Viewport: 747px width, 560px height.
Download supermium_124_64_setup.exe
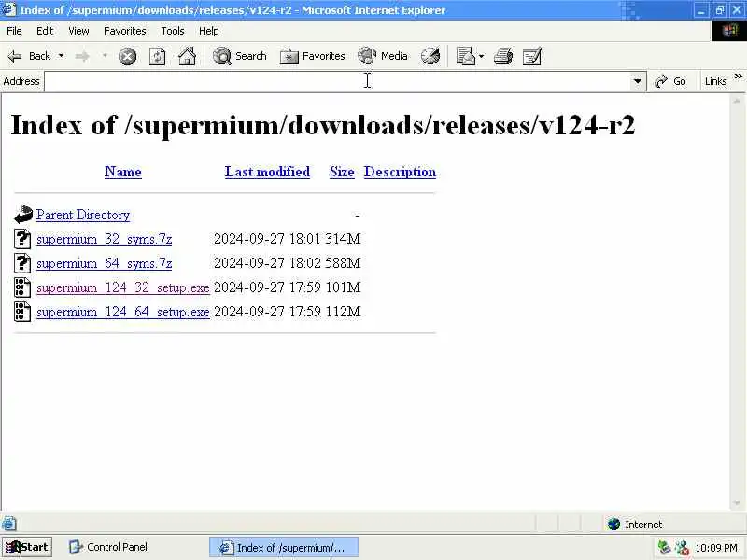(123, 312)
